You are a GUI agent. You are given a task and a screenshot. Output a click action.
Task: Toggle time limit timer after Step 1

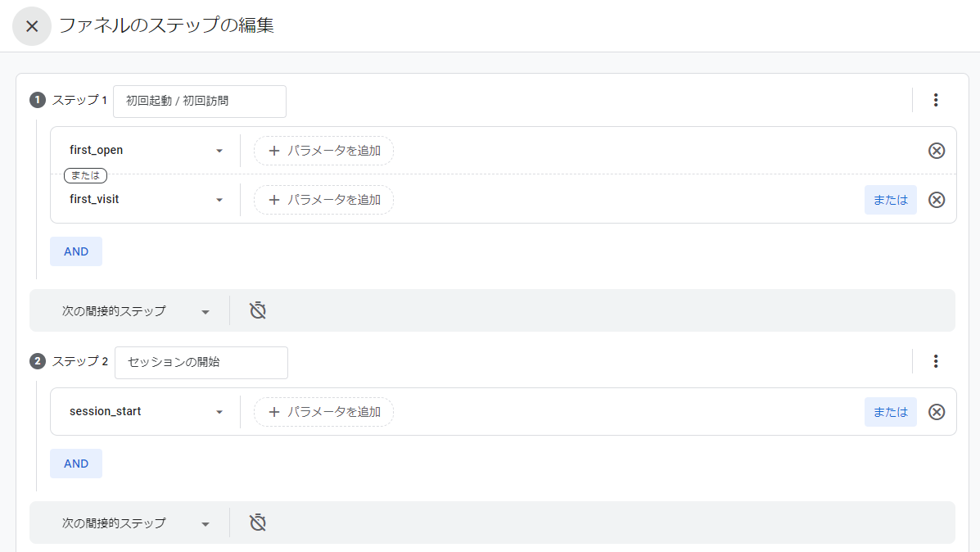click(x=258, y=311)
